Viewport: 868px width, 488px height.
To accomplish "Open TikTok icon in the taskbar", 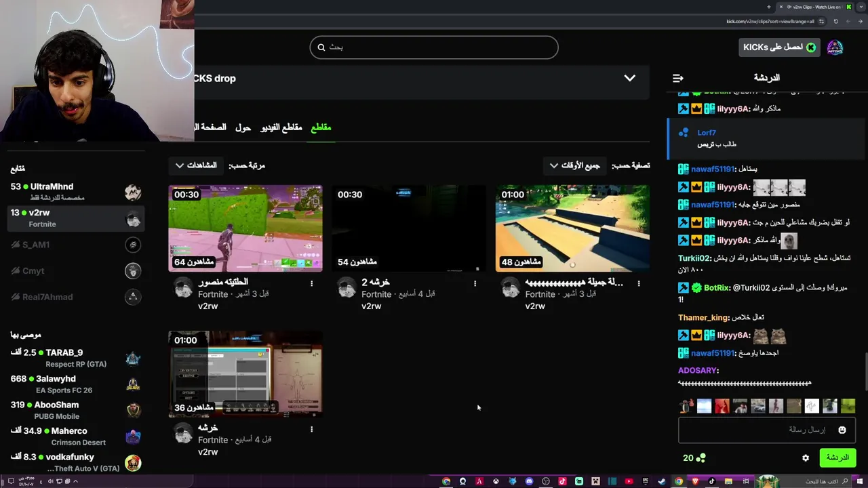I will pyautogui.click(x=712, y=481).
